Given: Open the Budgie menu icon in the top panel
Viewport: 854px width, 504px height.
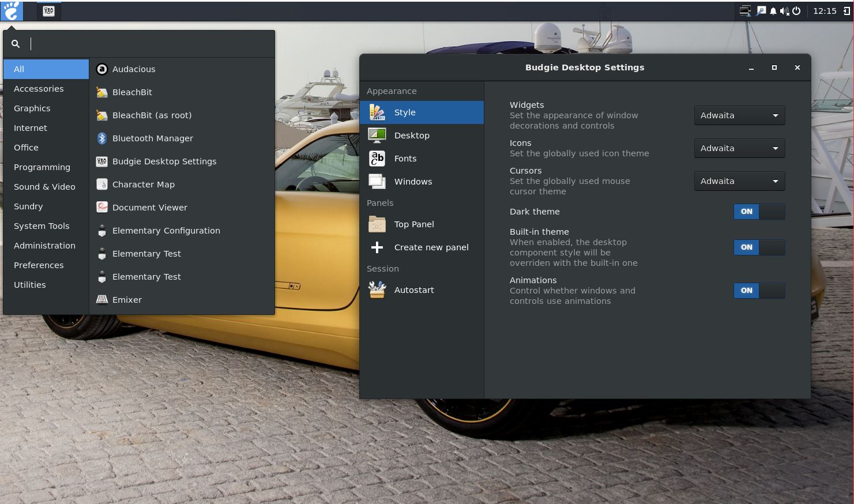Looking at the screenshot, I should 11,10.
